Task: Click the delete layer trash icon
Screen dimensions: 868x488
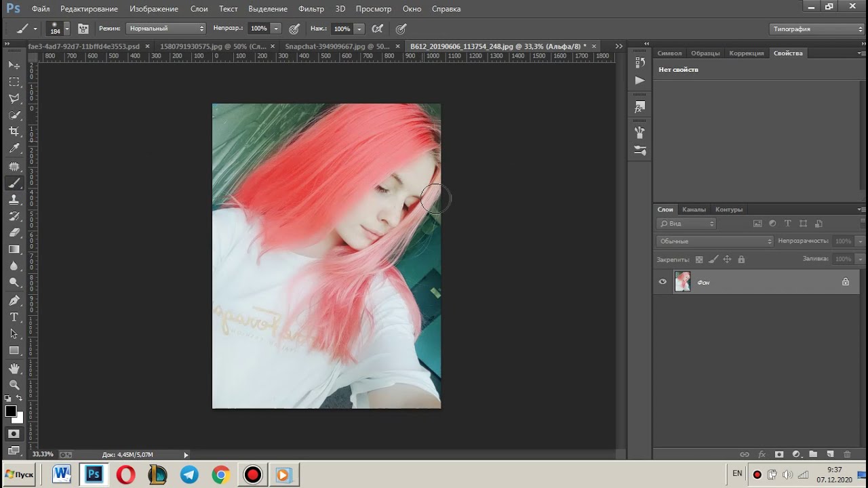Action: point(847,454)
